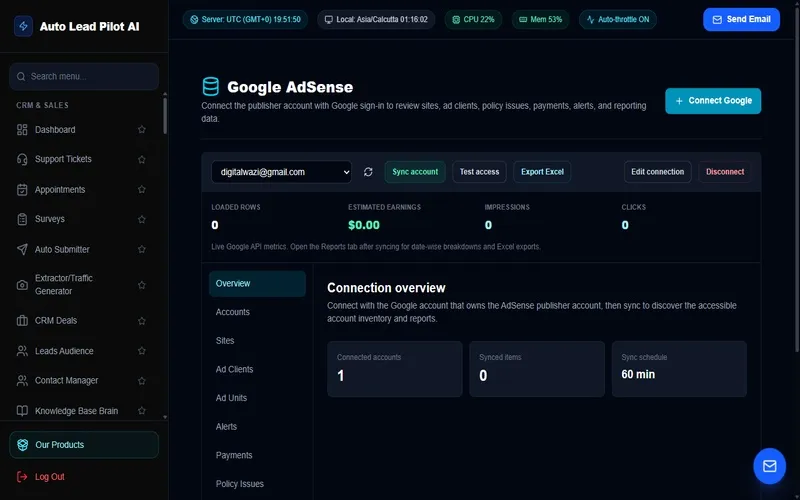800x500 pixels.
Task: Click the Sync schedule 60 min card
Action: 679,369
